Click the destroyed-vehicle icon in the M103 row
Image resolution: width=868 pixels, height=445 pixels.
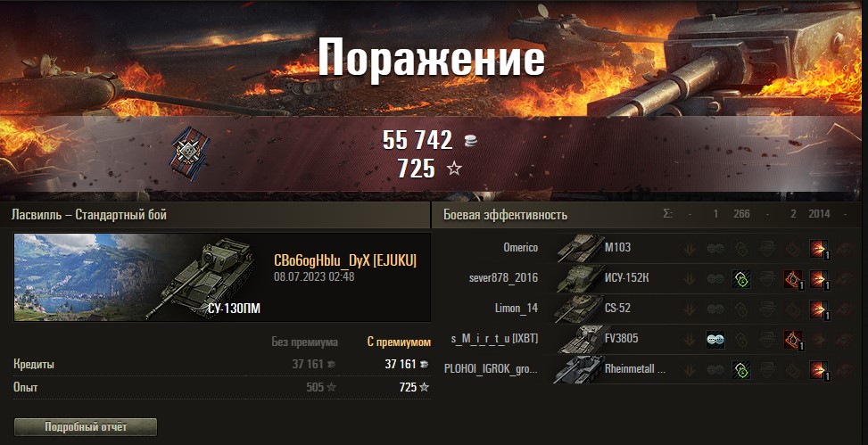690,249
